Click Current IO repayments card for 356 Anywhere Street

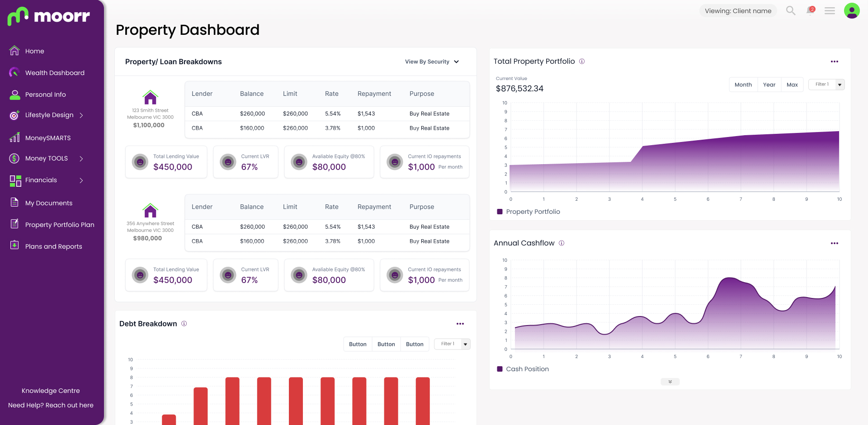[425, 275]
